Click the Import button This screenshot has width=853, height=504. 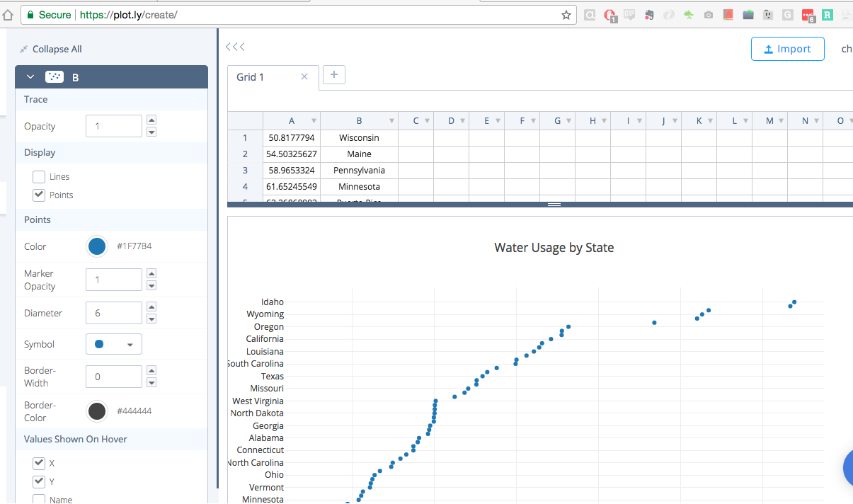tap(788, 49)
